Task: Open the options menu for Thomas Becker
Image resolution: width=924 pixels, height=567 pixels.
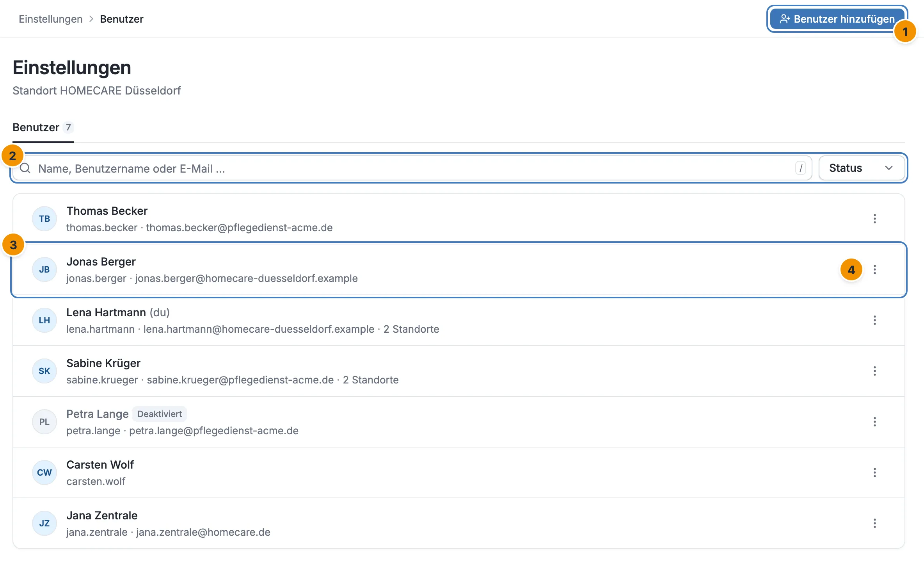Action: [874, 219]
